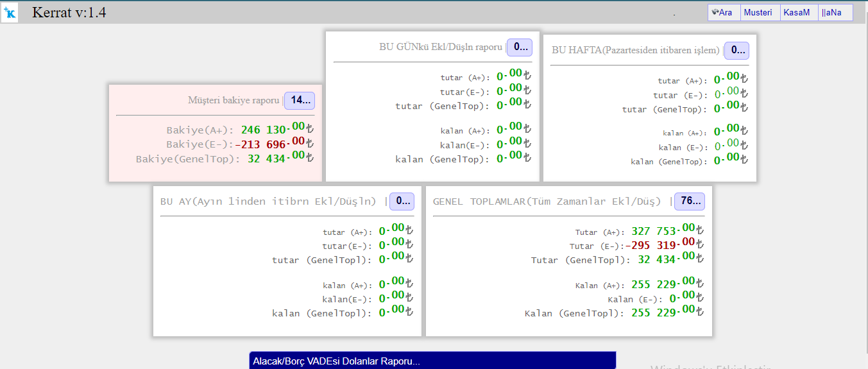This screenshot has width=868, height=369.
Task: Click the BU GÜNkü Ekl/Düşln raporu title
Action: coord(440,47)
